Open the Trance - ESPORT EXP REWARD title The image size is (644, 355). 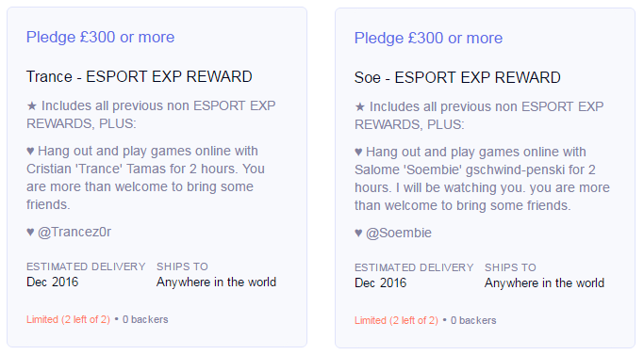tap(140, 77)
